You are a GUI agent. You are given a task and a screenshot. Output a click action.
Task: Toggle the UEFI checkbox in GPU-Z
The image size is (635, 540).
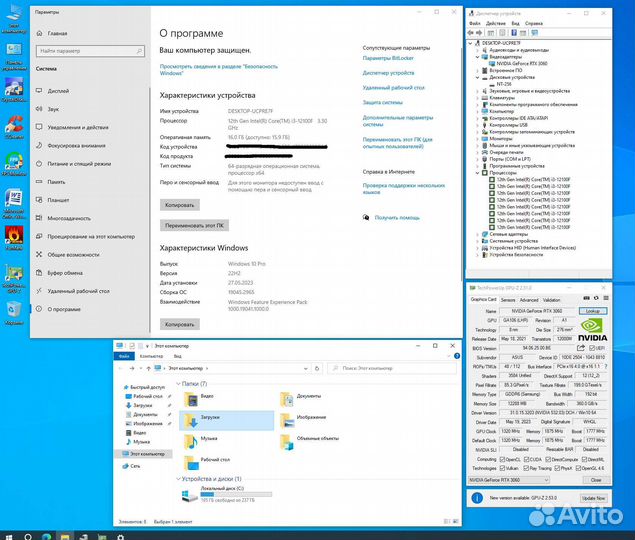(x=592, y=348)
